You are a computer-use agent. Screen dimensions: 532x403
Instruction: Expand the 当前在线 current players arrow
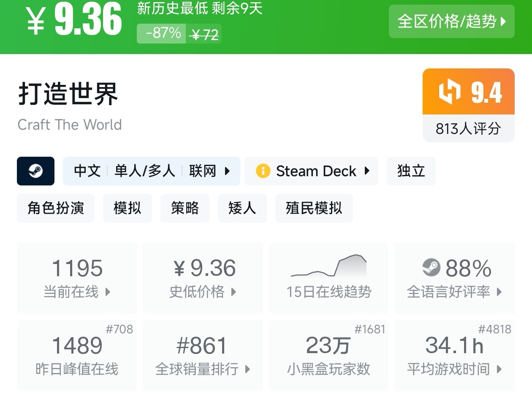tap(108, 292)
